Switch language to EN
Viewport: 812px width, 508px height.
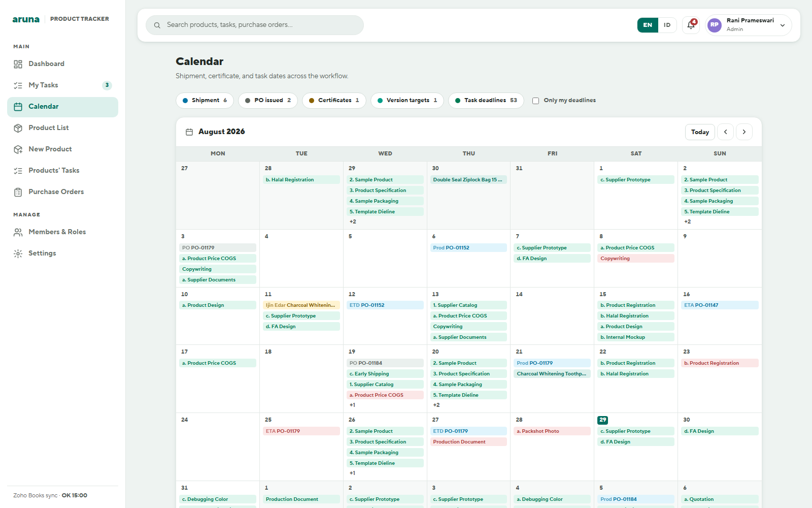(x=648, y=25)
